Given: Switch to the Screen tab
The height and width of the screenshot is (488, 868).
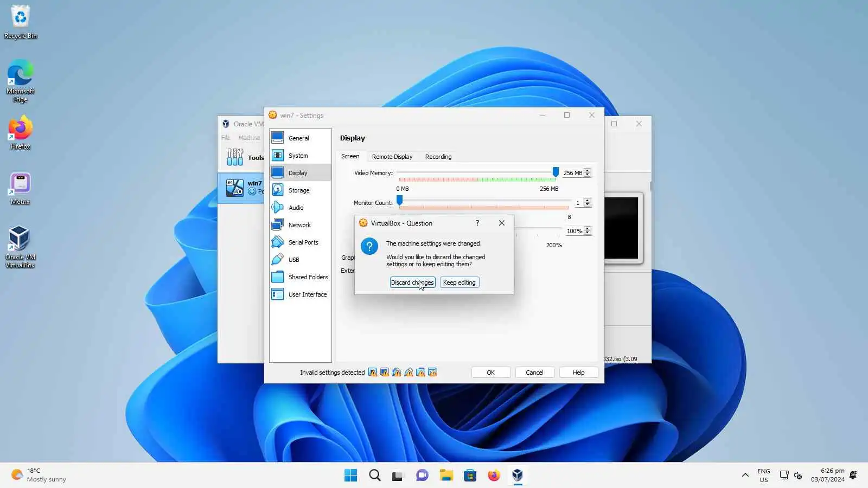Looking at the screenshot, I should [x=350, y=157].
